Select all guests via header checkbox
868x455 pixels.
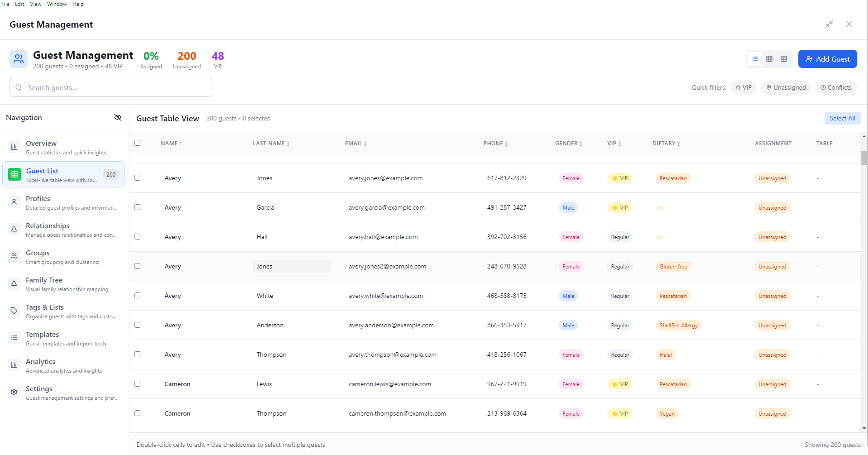coord(138,143)
